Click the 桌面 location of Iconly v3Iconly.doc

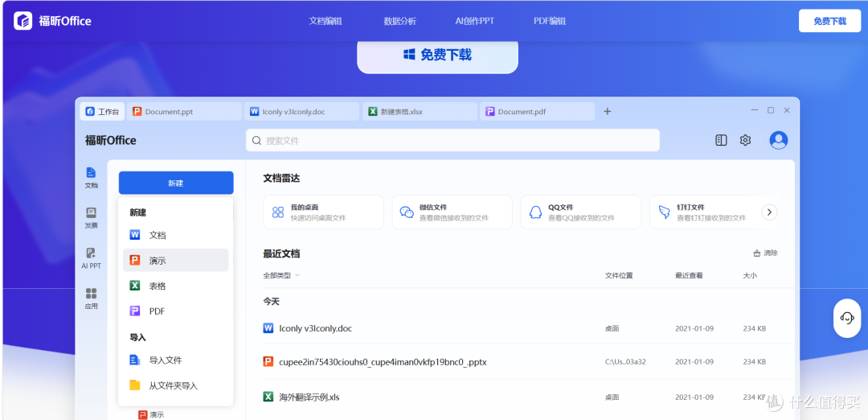point(612,328)
